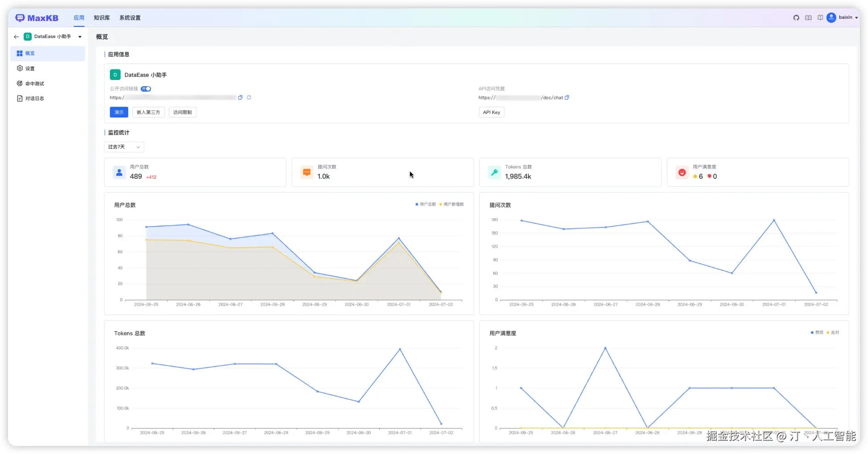868x454 pixels.
Task: Click the 嵌入第三方 button
Action: pyautogui.click(x=148, y=112)
